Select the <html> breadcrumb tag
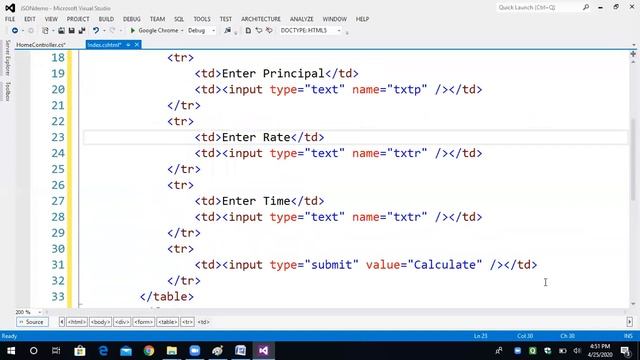640x360 pixels. point(77,322)
